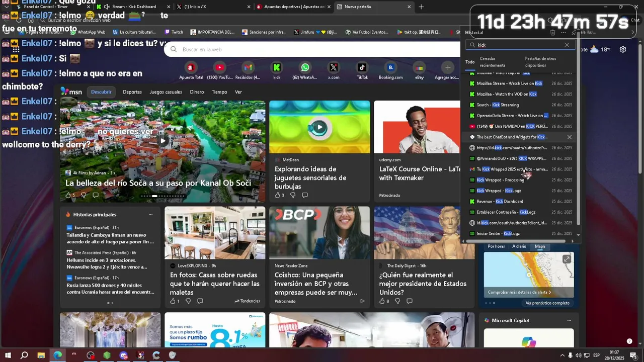Open Ver pronóstico completo button
The image size is (644, 362).
pyautogui.click(x=547, y=303)
